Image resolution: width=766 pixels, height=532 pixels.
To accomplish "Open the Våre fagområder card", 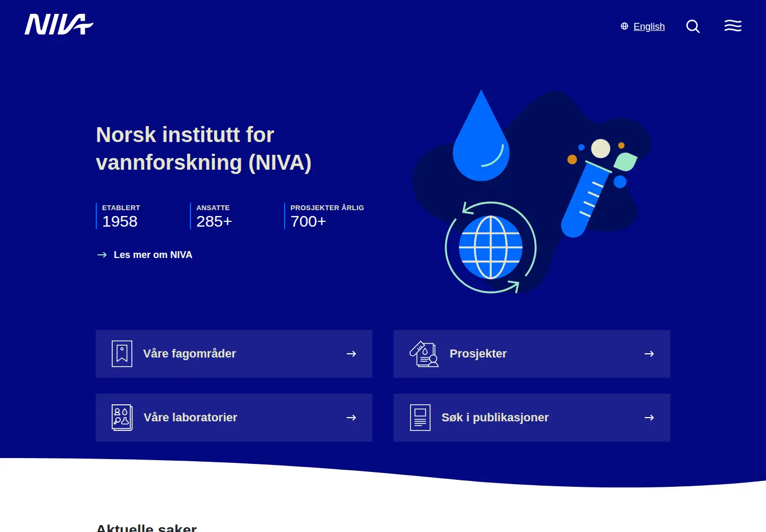I will point(234,354).
